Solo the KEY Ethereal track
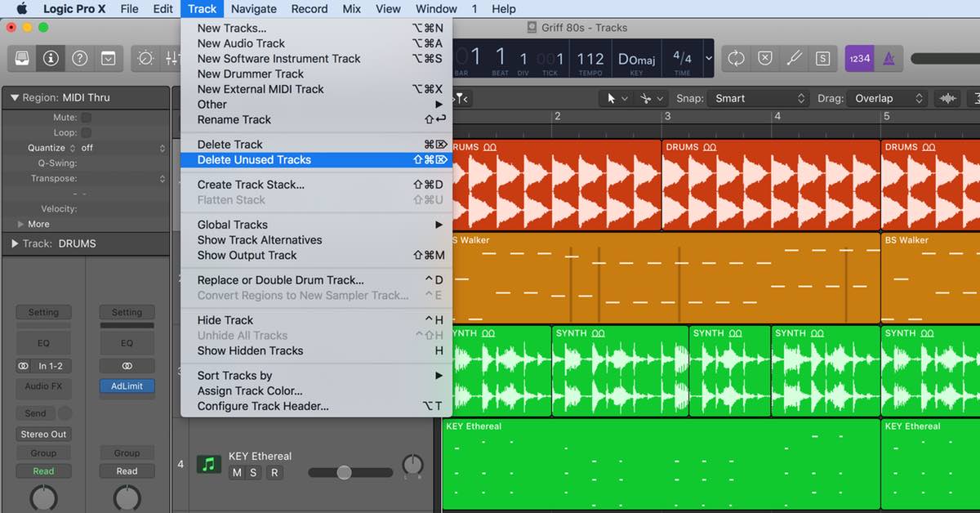980x513 pixels. (x=253, y=473)
